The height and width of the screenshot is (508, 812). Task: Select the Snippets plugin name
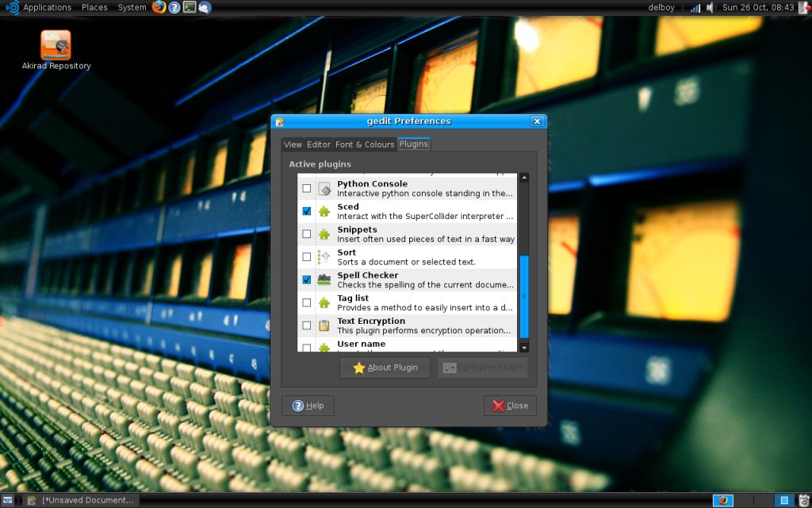click(358, 229)
